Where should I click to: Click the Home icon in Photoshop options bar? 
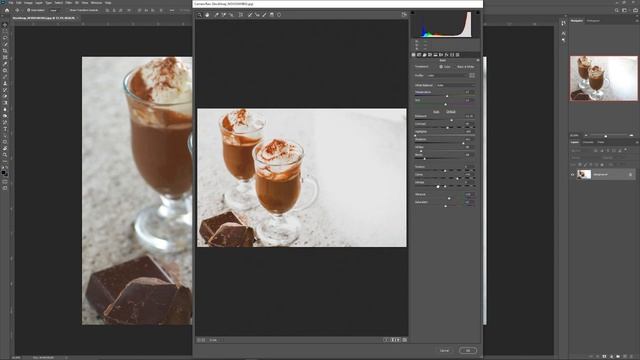tap(7, 10)
